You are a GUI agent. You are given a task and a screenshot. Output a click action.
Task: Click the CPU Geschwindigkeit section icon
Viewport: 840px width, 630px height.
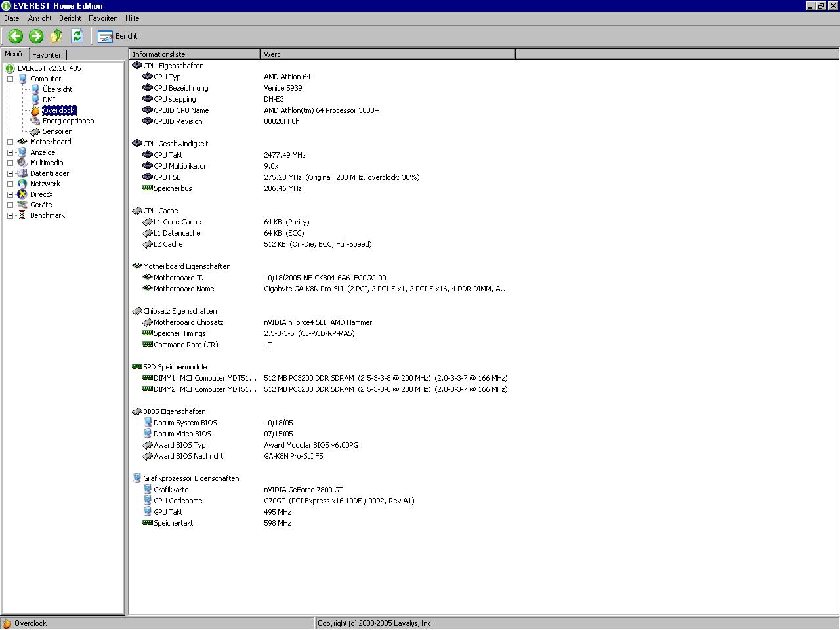click(x=137, y=144)
